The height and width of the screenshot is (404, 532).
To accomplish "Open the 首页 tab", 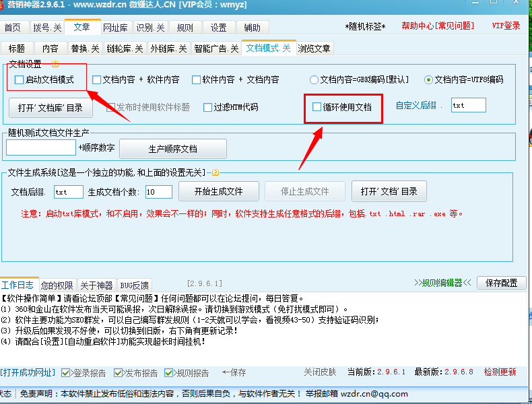I will tap(13, 28).
